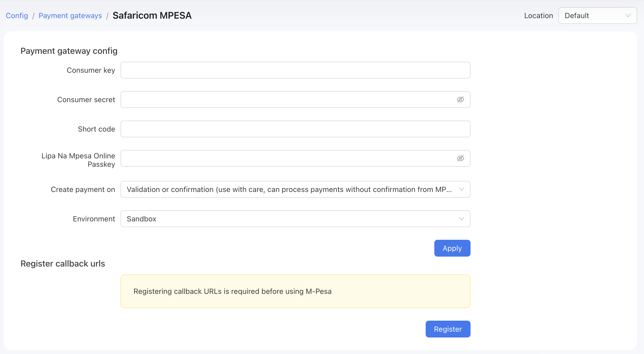644x354 pixels.
Task: Click the Environment label
Action: [94, 219]
